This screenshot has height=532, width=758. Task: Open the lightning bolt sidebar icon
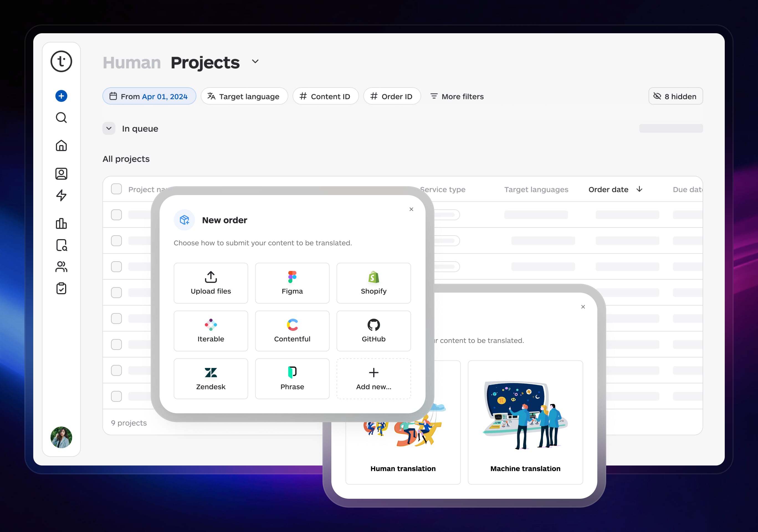61,195
